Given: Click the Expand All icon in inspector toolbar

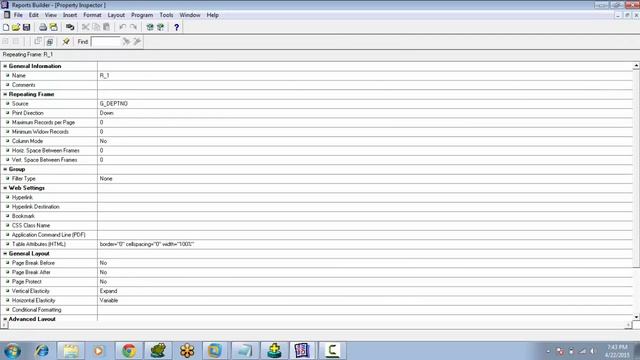Looking at the screenshot, I should click(x=5, y=41).
